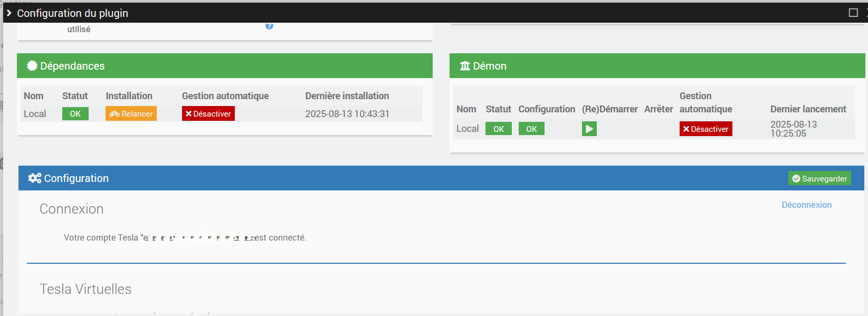The image size is (868, 316).
Task: Click the Dernier lancement column header
Action: click(808, 109)
